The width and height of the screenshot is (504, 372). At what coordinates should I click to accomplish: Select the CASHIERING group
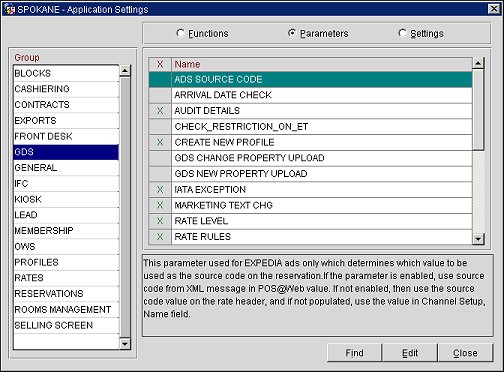tap(66, 89)
